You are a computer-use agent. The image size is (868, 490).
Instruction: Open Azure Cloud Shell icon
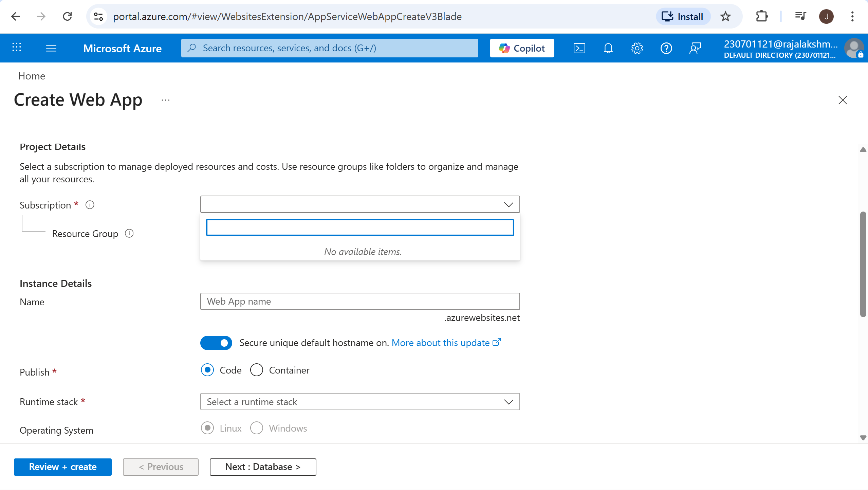(579, 48)
